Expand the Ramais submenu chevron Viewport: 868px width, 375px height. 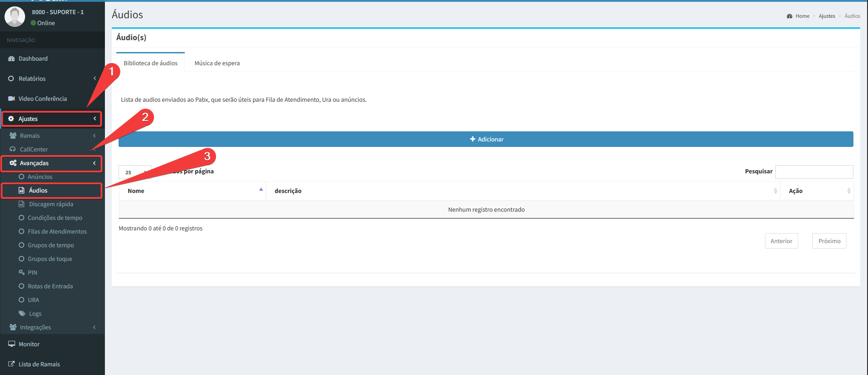pos(94,136)
